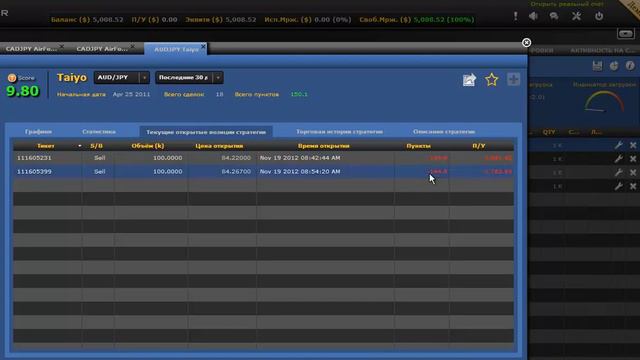Open the alerts exclamation mark icon
640x360 pixels.
click(x=516, y=16)
